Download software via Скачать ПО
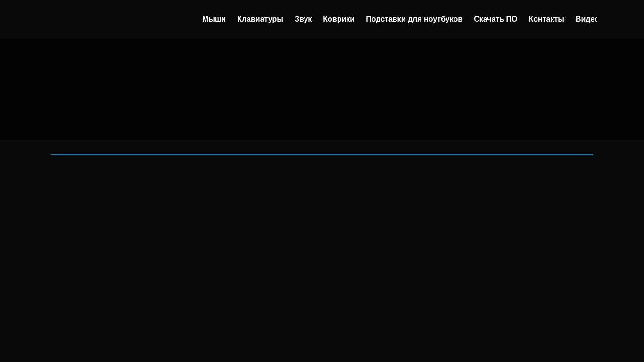 (495, 19)
